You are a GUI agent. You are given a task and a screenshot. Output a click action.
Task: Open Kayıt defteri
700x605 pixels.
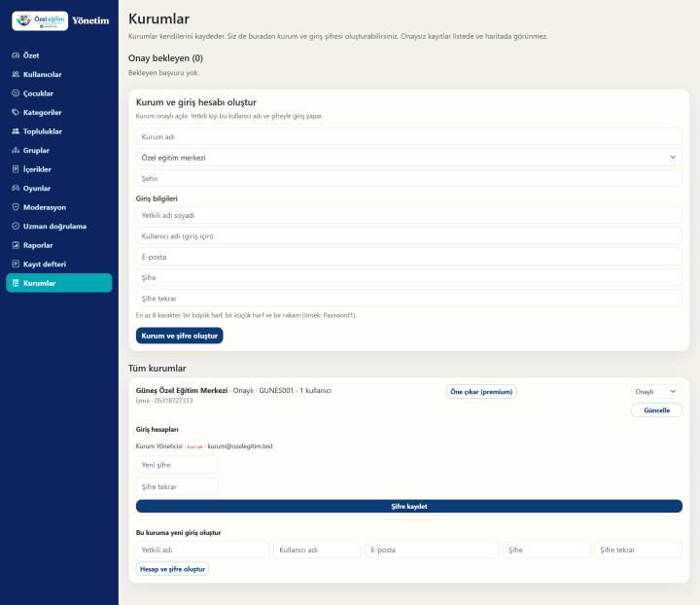point(59,264)
